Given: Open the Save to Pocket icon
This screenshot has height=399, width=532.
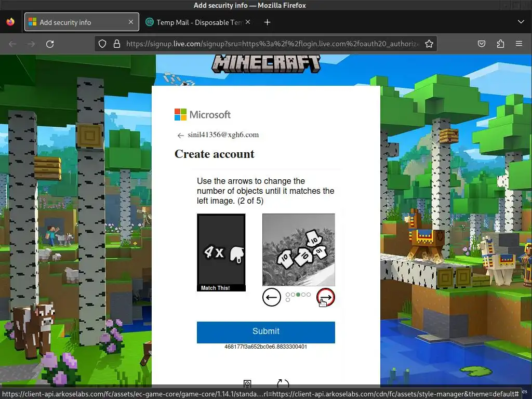Looking at the screenshot, I should (x=482, y=44).
